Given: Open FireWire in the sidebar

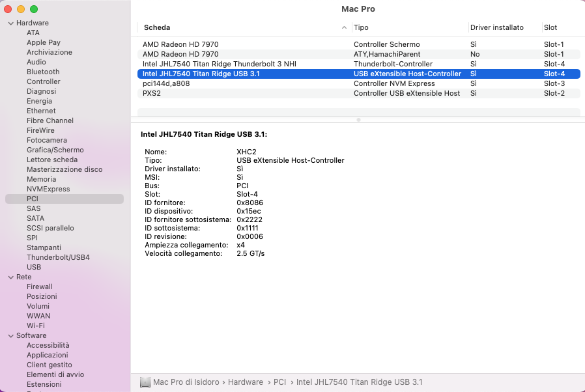Looking at the screenshot, I should pyautogui.click(x=40, y=130).
